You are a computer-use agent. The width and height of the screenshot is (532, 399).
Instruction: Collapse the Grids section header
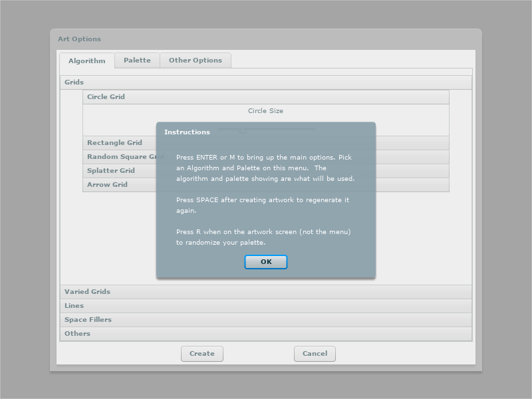(x=265, y=82)
